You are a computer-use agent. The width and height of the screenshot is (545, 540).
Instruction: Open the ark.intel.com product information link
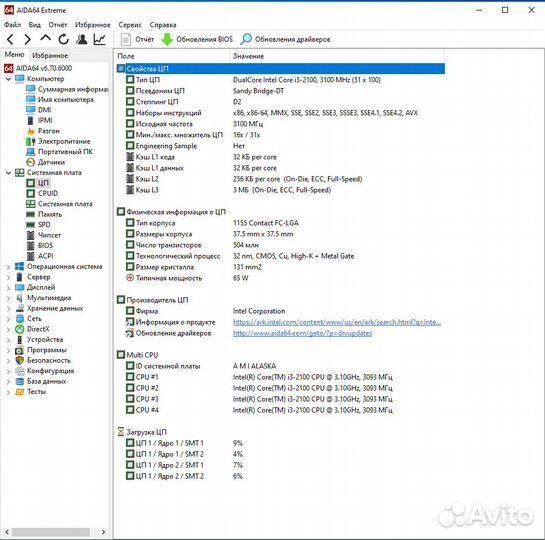point(337,322)
